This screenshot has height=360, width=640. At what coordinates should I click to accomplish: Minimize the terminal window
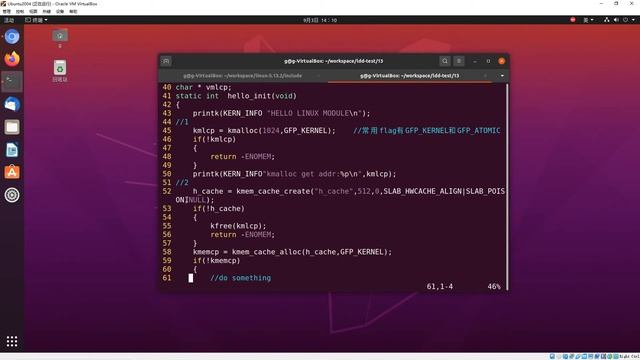pyautogui.click(x=475, y=61)
